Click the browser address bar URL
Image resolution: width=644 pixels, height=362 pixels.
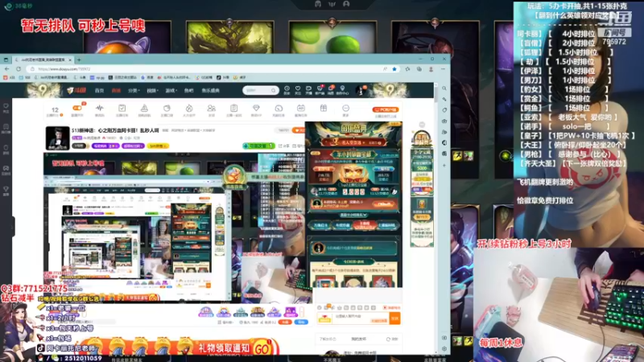tap(64, 69)
